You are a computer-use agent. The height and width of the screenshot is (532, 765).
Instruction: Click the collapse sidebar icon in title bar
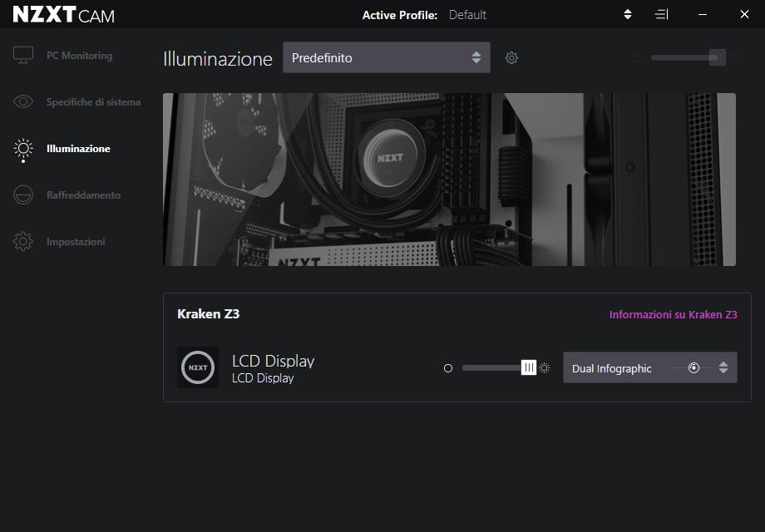(661, 15)
